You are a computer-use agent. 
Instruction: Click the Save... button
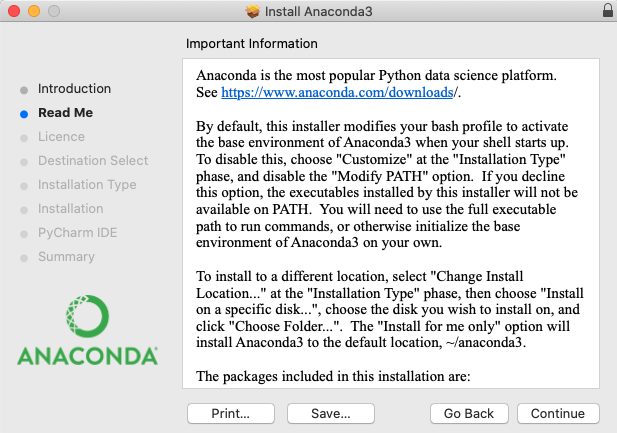pyautogui.click(x=331, y=413)
